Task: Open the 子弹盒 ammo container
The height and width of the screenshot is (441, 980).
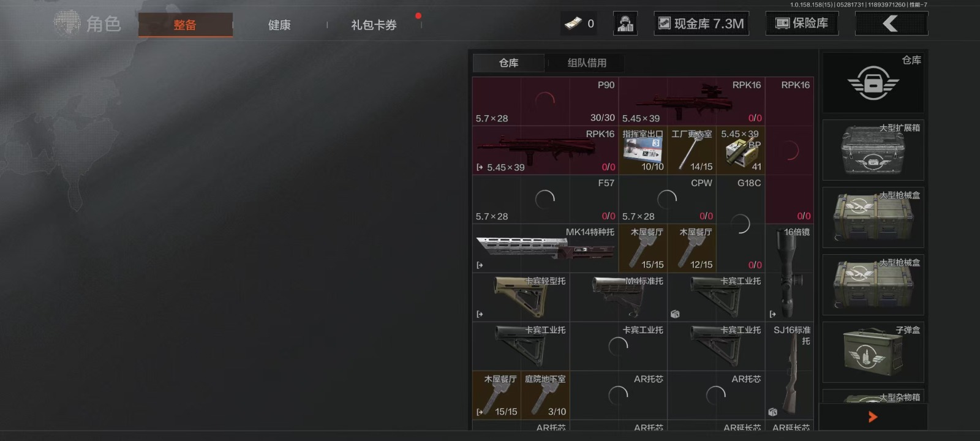Action: (873, 352)
